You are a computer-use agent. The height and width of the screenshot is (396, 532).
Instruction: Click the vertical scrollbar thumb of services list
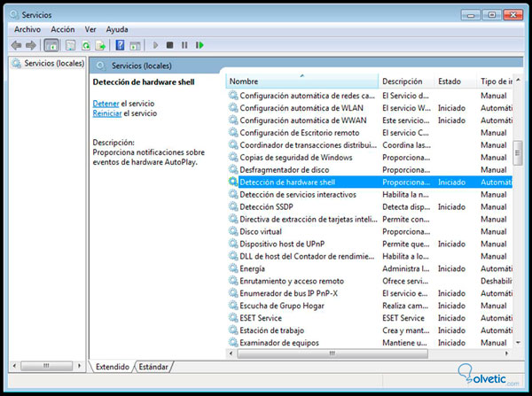click(518, 153)
